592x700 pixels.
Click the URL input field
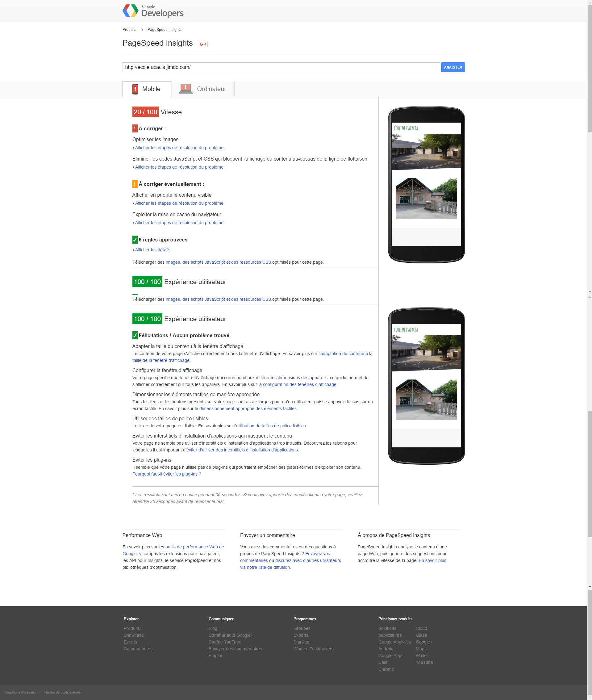(x=281, y=67)
